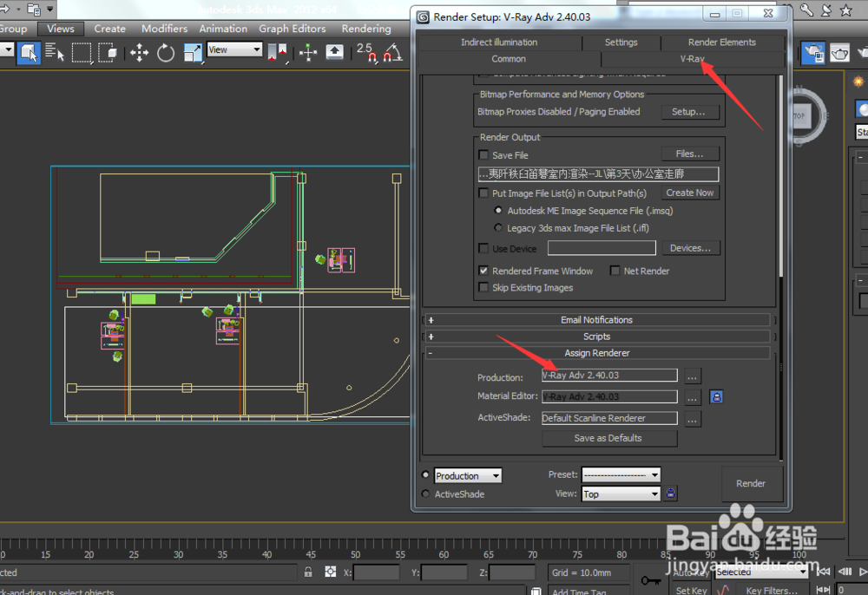This screenshot has height=595, width=868.
Task: Toggle Absolute/Offset transform type-in mode
Action: pyautogui.click(x=330, y=572)
